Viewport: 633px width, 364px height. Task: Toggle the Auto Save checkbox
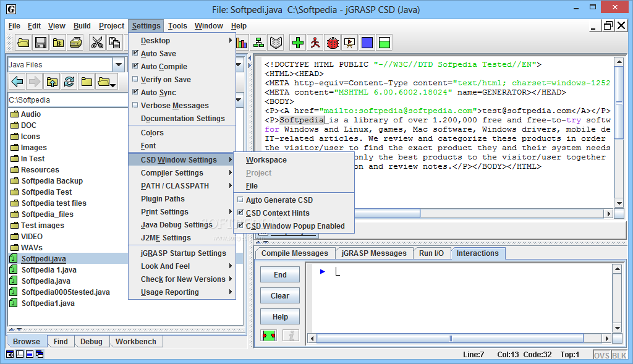click(135, 53)
